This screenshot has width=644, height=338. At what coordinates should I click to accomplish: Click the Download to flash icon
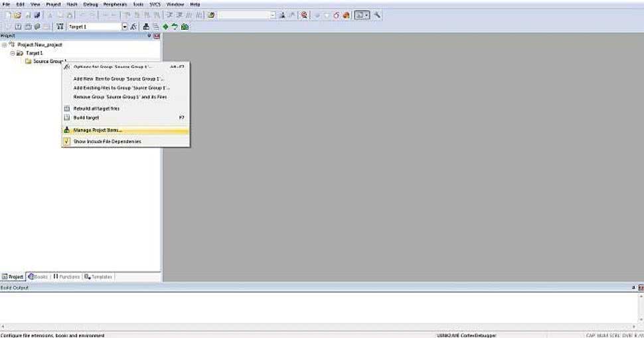(x=60, y=27)
